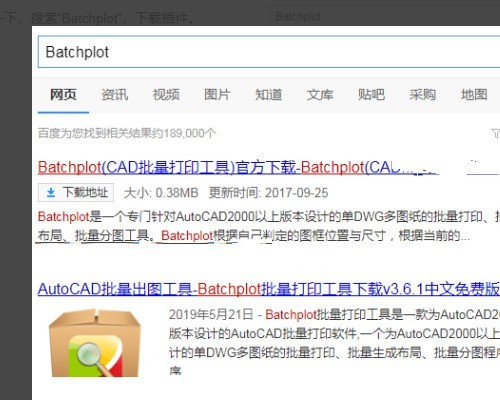500x400 pixels.
Task: Select the 网页 tab
Action: [63, 95]
